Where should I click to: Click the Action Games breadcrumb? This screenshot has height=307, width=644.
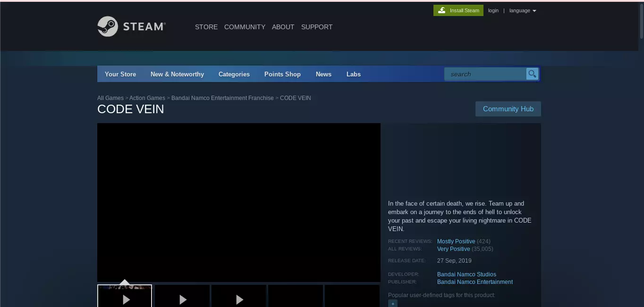pyautogui.click(x=147, y=98)
